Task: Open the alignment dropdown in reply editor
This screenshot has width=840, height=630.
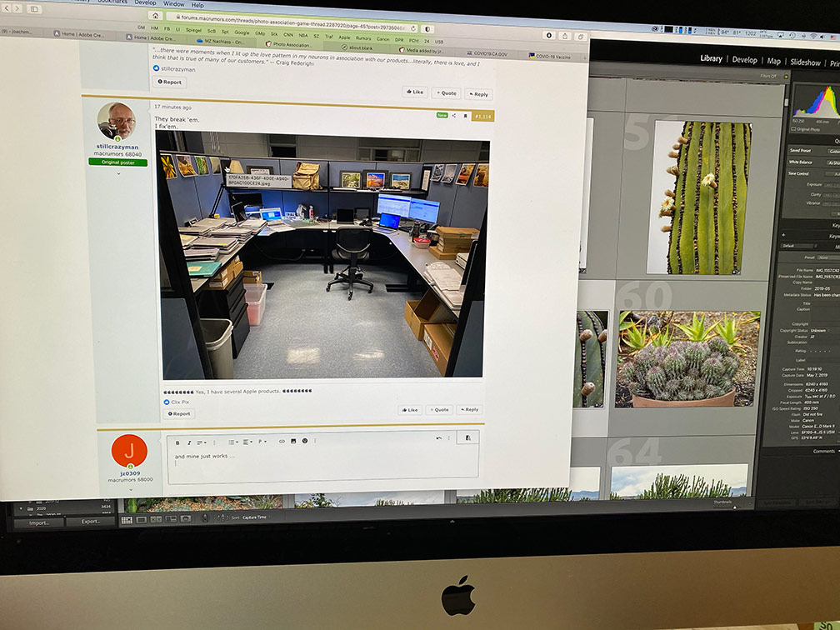Action: click(247, 442)
